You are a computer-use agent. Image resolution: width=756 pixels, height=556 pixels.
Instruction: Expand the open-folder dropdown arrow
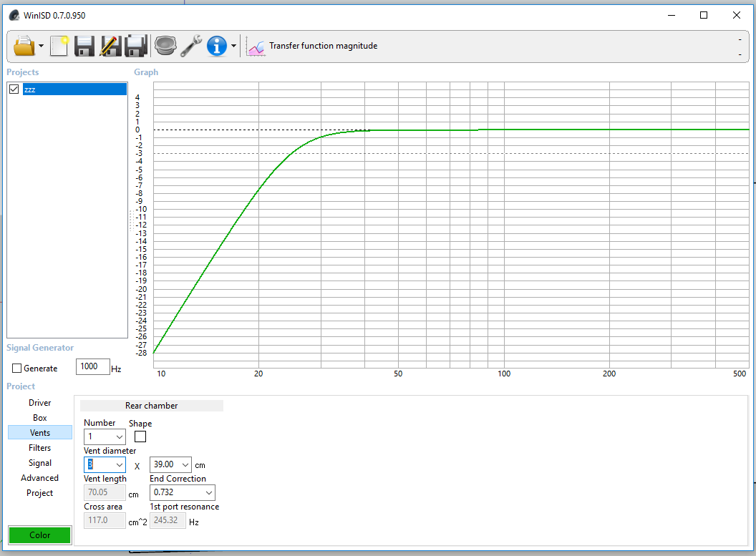coord(41,47)
